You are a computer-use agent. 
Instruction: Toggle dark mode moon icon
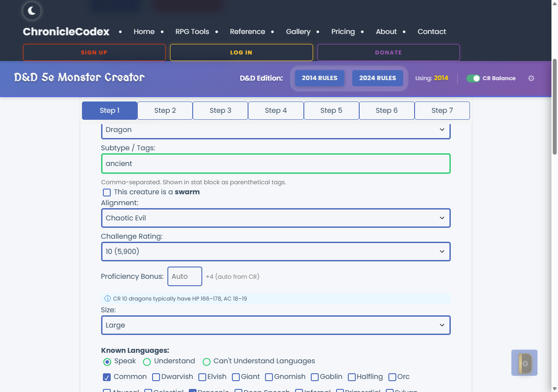pos(32,11)
